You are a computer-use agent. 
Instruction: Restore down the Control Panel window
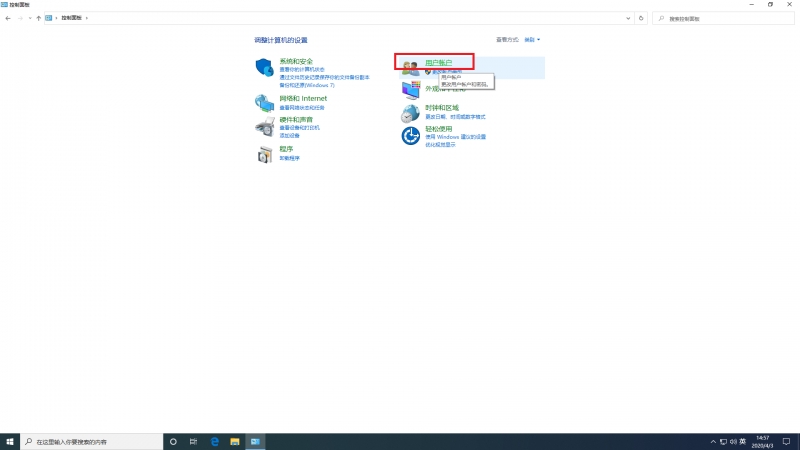point(770,5)
